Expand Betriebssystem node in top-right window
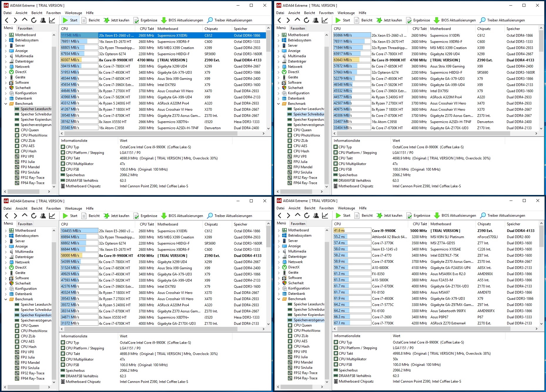546x392 pixels. pos(278,40)
